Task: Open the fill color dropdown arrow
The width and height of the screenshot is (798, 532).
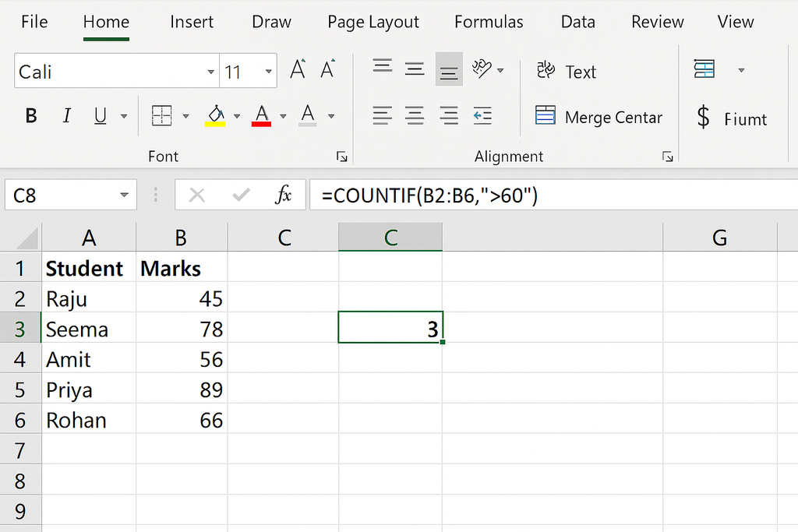Action: pos(238,115)
